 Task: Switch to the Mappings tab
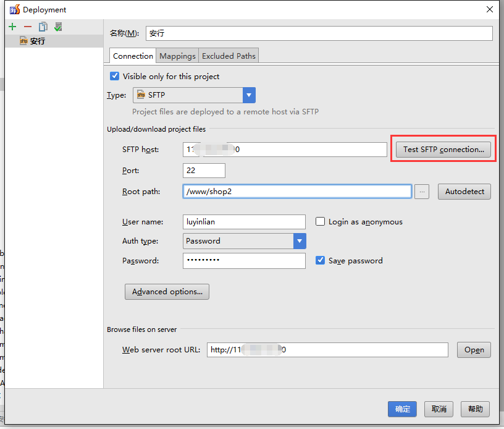(177, 56)
